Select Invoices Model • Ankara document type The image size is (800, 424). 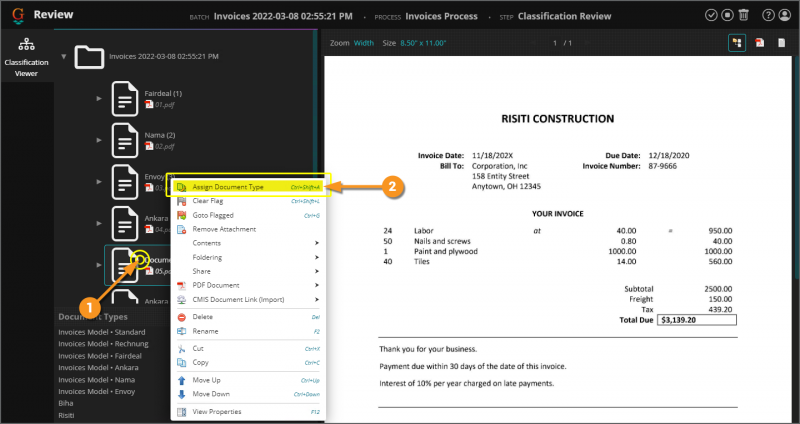(x=98, y=367)
